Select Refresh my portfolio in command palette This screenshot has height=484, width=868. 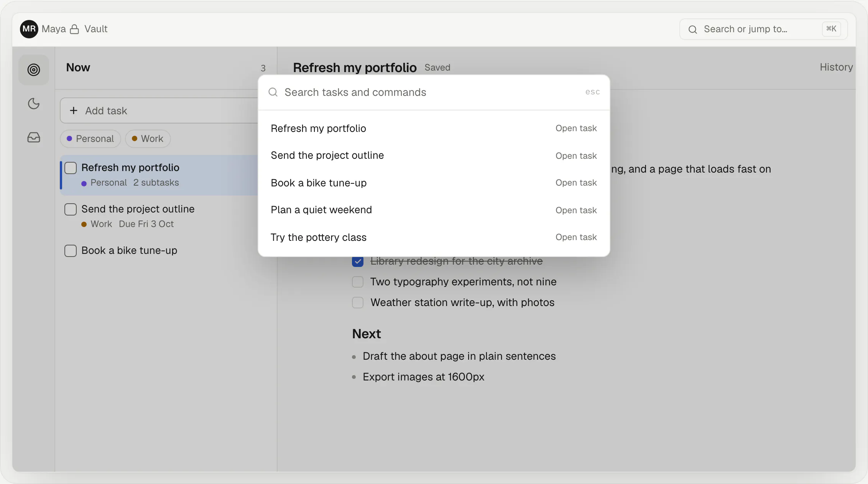tap(434, 128)
